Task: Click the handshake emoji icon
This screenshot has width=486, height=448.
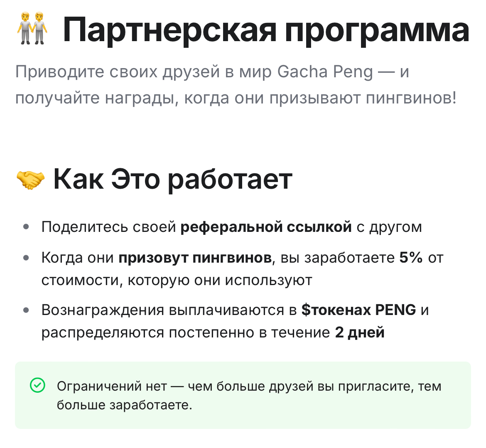Action: pos(30,180)
